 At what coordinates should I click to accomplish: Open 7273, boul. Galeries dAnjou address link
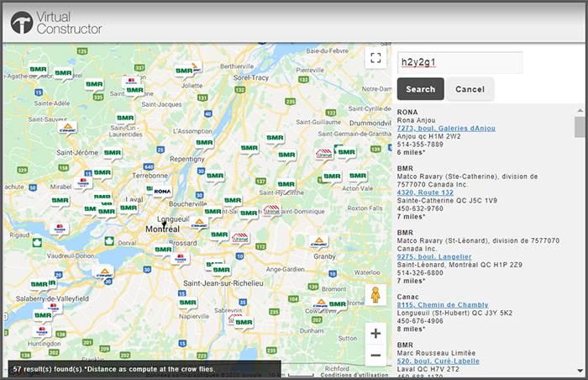click(446, 129)
